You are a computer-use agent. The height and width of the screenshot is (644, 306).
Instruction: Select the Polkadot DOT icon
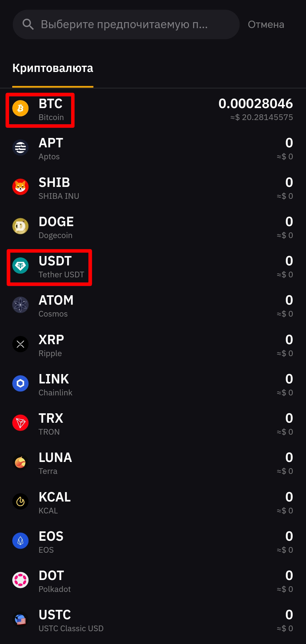20,580
